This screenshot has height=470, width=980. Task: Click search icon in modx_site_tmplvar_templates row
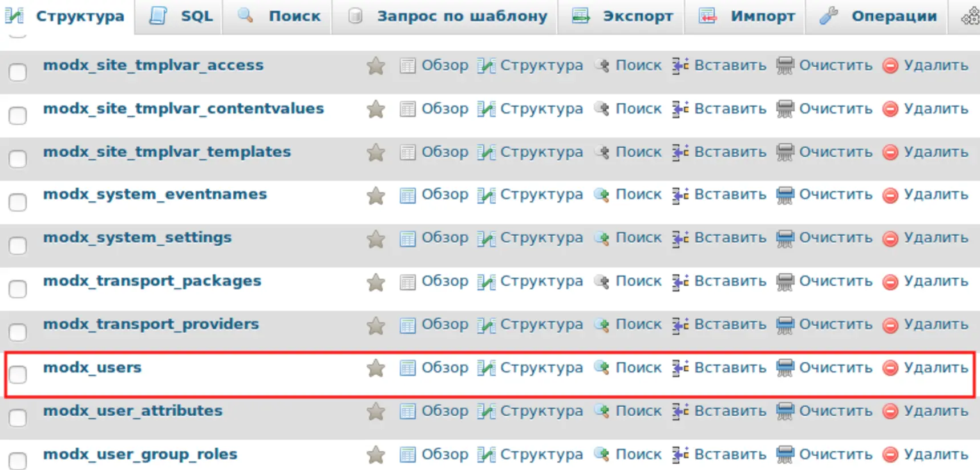point(602,152)
